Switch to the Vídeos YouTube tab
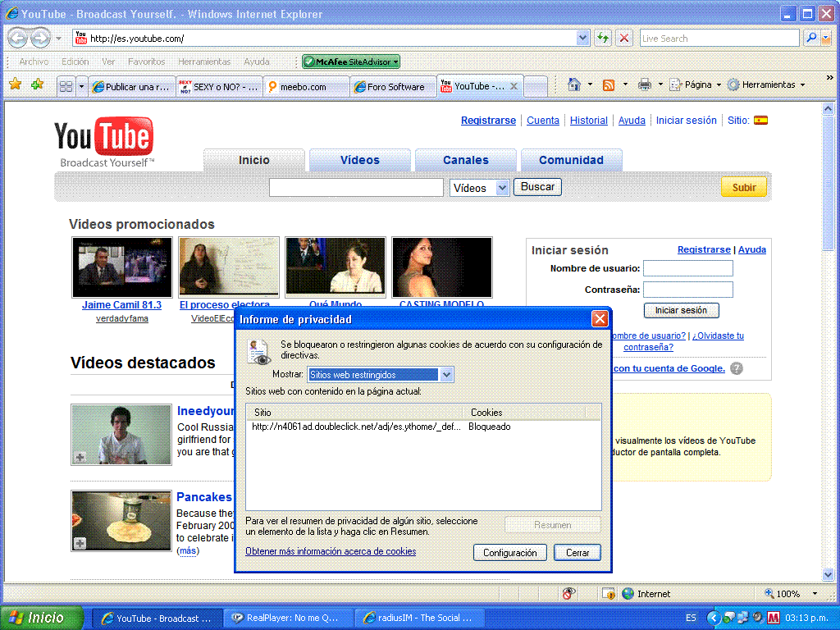The width and height of the screenshot is (840, 630). click(360, 160)
